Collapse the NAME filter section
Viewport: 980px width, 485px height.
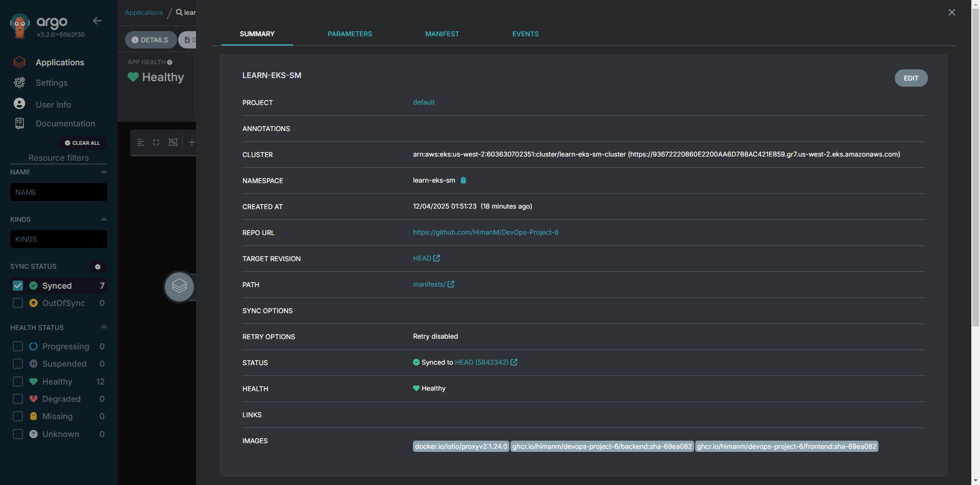coord(103,172)
